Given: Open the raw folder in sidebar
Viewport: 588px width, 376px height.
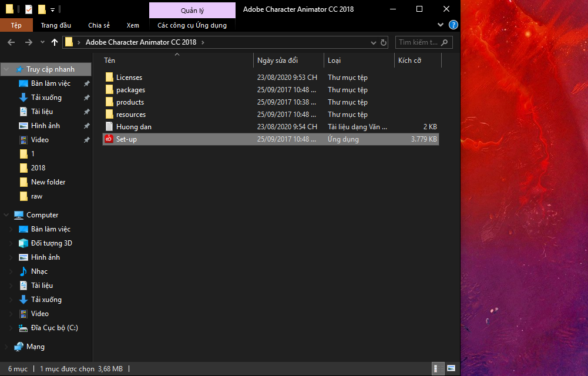Looking at the screenshot, I should 36,196.
